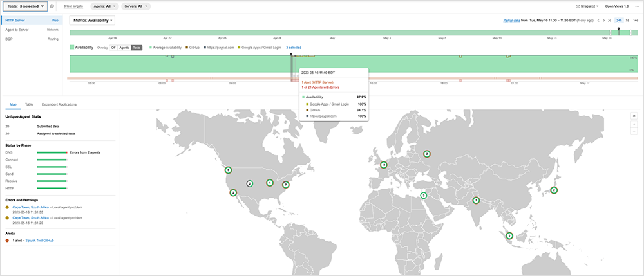Image resolution: width=644 pixels, height=276 pixels.
Task: Switch time range to 7d
Action: click(x=629, y=21)
